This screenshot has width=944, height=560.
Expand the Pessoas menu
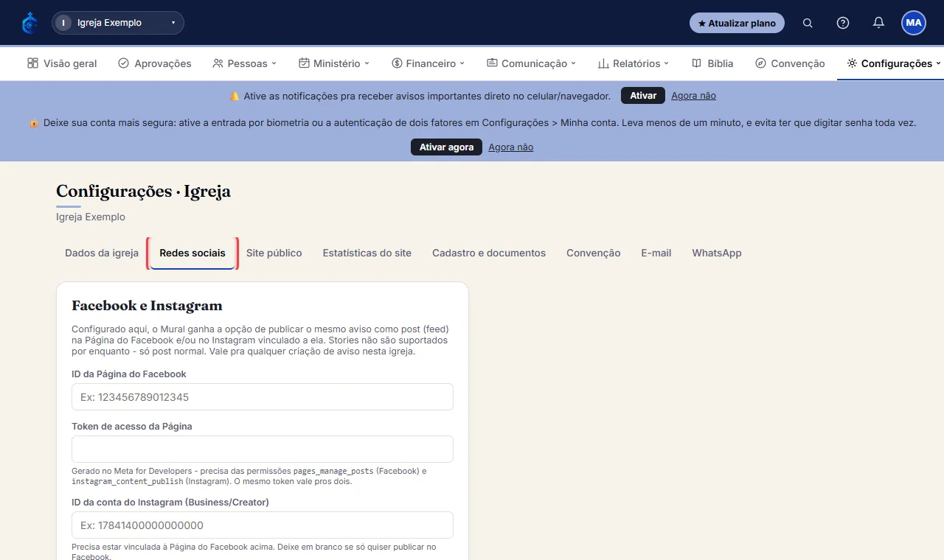[244, 63]
